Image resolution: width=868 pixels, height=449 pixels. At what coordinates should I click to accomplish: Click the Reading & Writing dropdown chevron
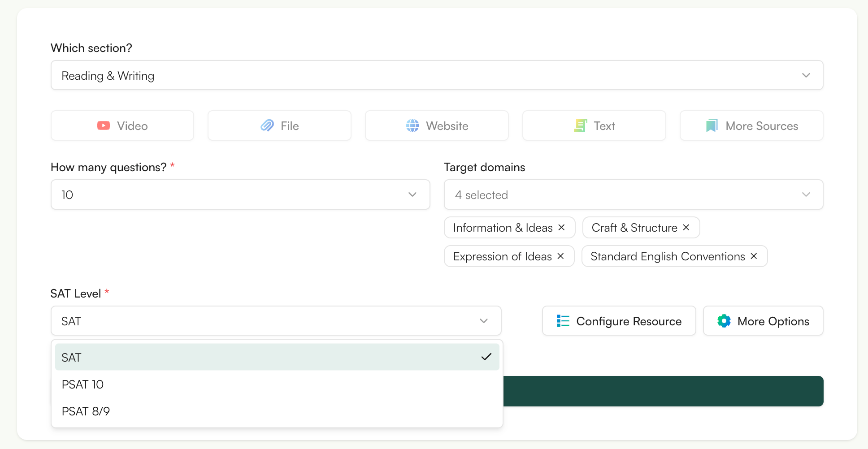[x=806, y=75]
